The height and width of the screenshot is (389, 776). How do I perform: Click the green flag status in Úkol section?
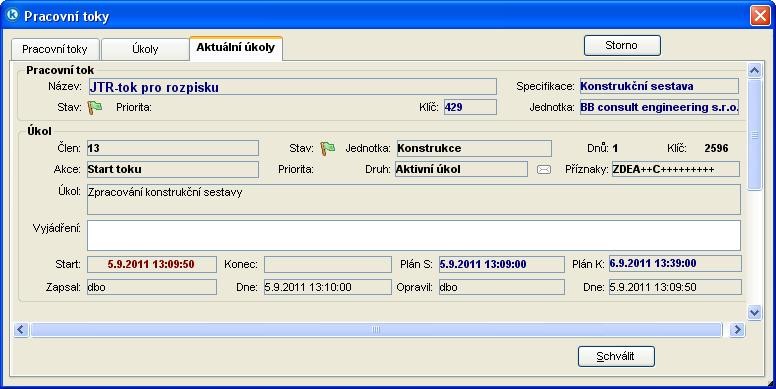[x=328, y=148]
